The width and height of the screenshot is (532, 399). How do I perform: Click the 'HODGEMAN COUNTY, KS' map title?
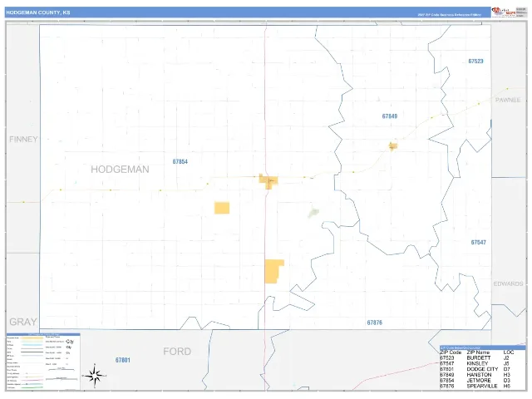tap(38, 12)
